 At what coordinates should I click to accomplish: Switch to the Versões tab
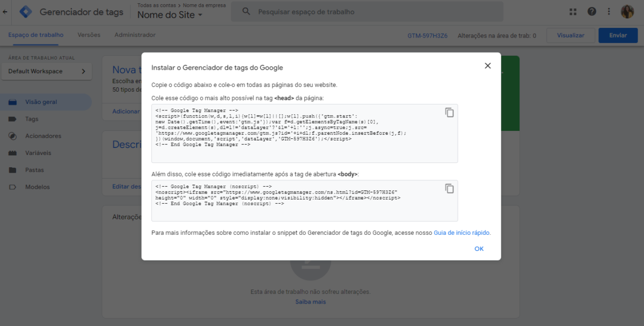coord(89,35)
